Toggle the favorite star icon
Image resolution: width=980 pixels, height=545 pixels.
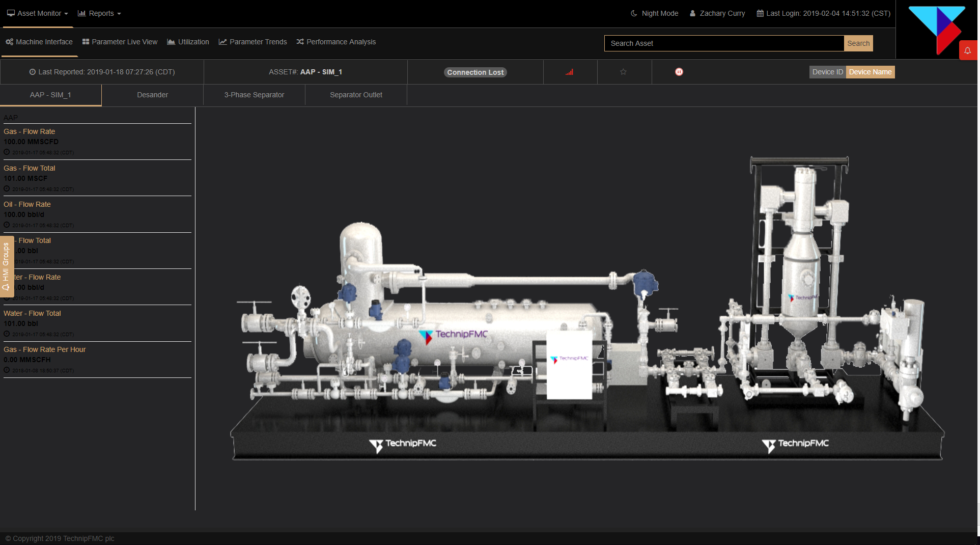(x=623, y=72)
